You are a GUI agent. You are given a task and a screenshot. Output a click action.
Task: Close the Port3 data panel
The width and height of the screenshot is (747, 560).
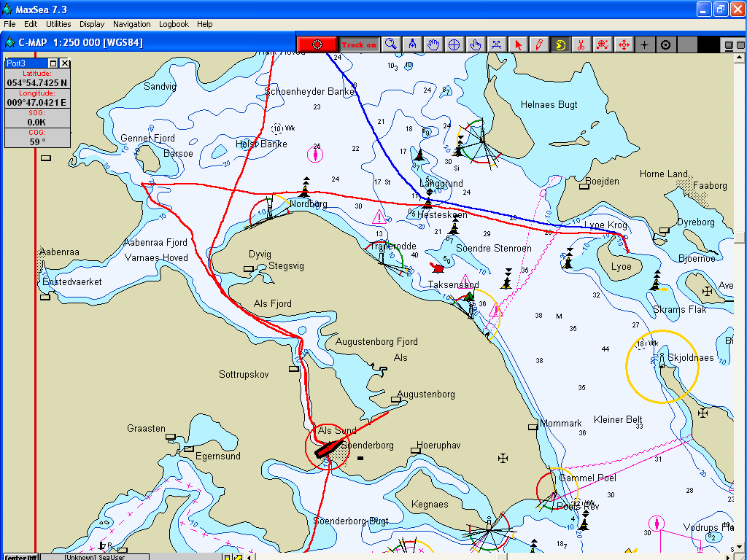65,63
